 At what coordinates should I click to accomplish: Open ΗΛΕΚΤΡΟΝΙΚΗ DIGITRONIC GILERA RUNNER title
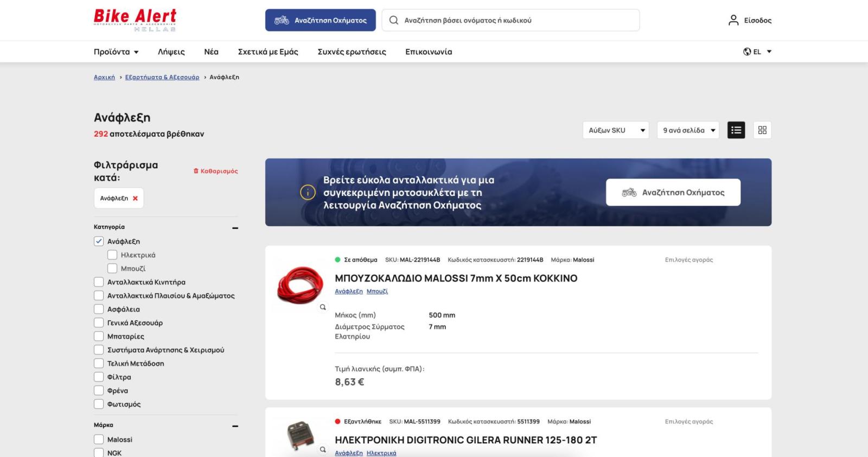[x=466, y=440]
